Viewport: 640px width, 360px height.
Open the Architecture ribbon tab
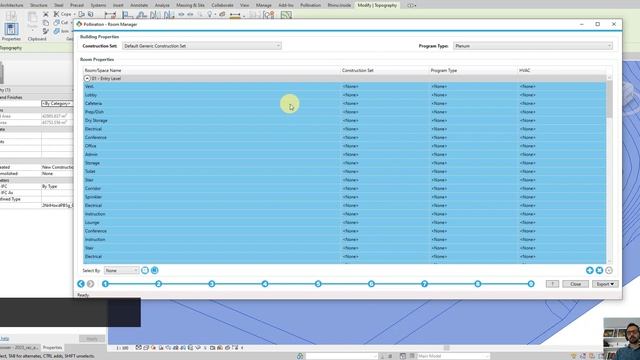click(x=11, y=5)
